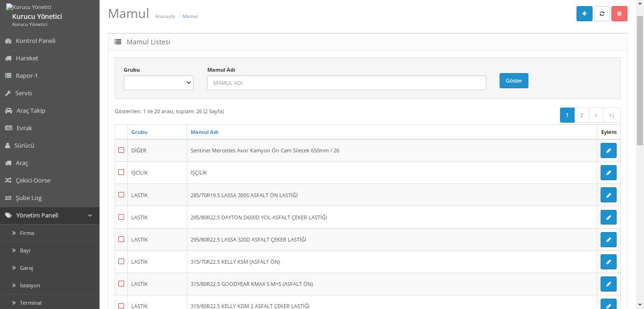Click the blue plus add button

584,14
